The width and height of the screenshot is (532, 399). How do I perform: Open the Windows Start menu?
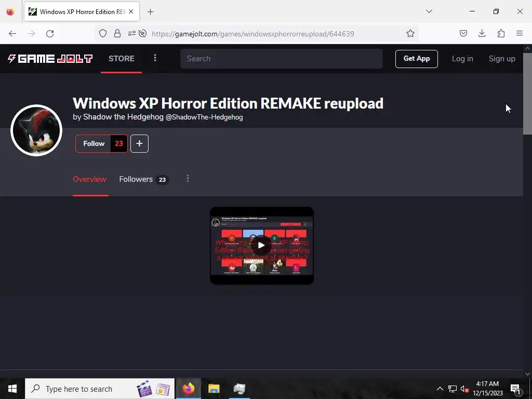pyautogui.click(x=12, y=389)
